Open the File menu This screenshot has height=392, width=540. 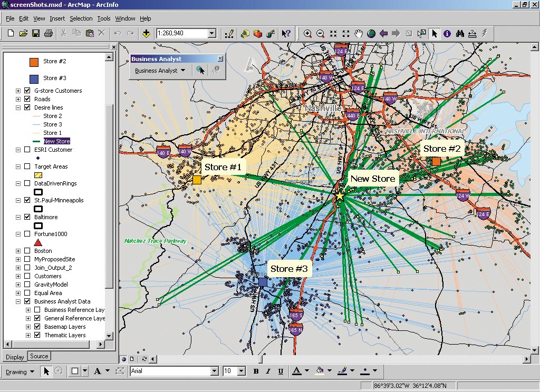click(x=10, y=18)
